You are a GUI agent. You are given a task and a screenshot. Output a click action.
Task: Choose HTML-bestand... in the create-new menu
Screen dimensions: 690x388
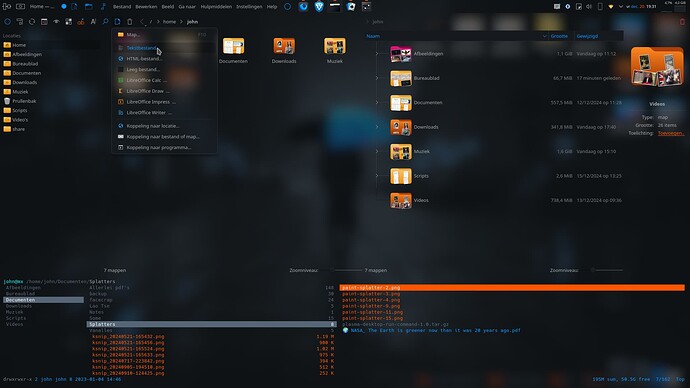(164, 59)
